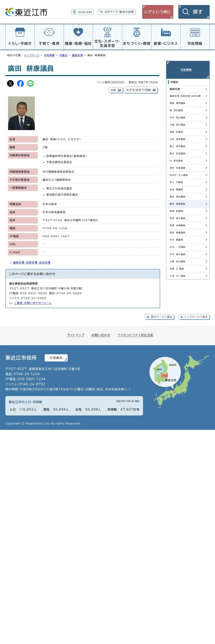The width and height of the screenshot is (215, 644).
Task: Click printer icon on 大きな文字で印刷
Action: (x=154, y=90)
